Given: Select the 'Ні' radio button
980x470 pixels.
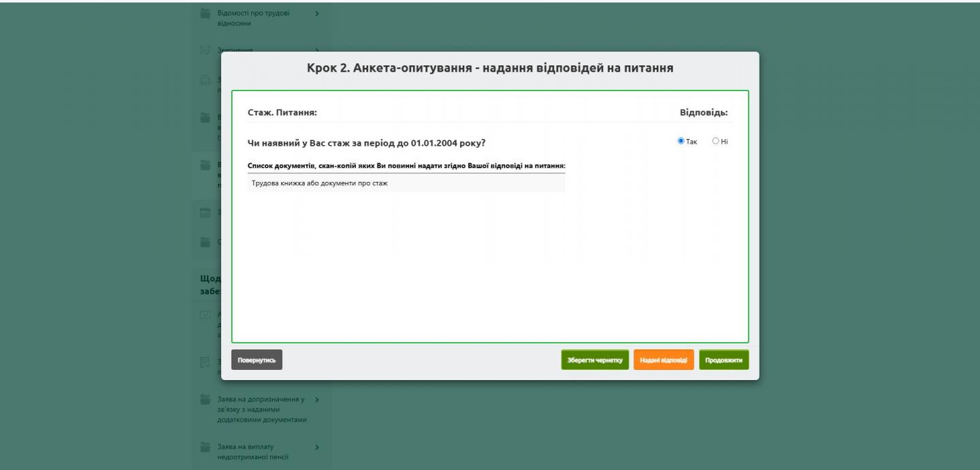Looking at the screenshot, I should click(715, 142).
